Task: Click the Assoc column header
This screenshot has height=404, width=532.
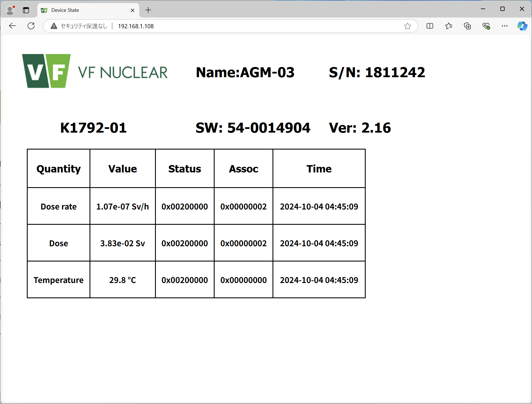Action: point(243,169)
